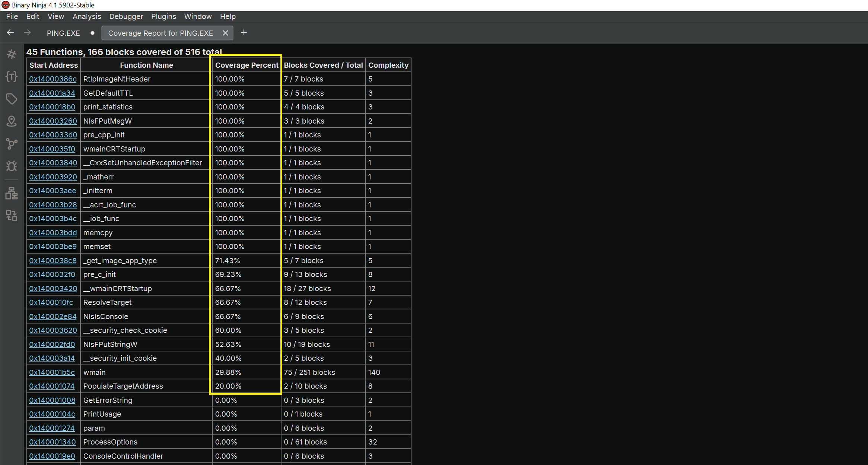
Task: Jump to memcpy address 0x140003bdd
Action: [53, 233]
